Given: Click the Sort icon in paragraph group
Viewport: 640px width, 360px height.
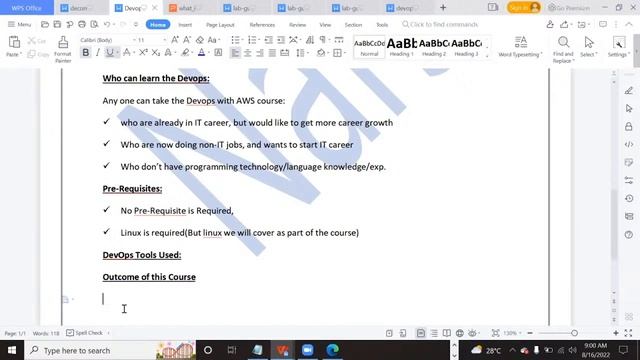Looking at the screenshot, I should 310,40.
